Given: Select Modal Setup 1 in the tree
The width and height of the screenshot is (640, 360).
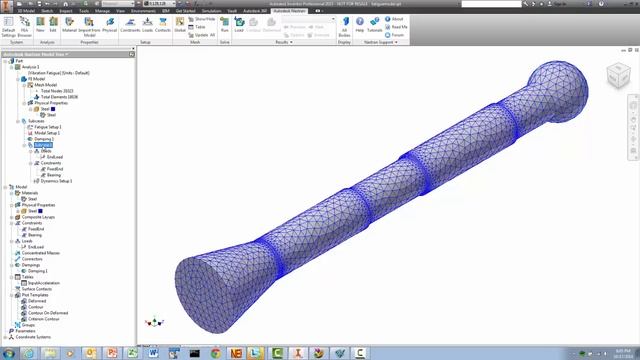Looking at the screenshot, I should 47,133.
